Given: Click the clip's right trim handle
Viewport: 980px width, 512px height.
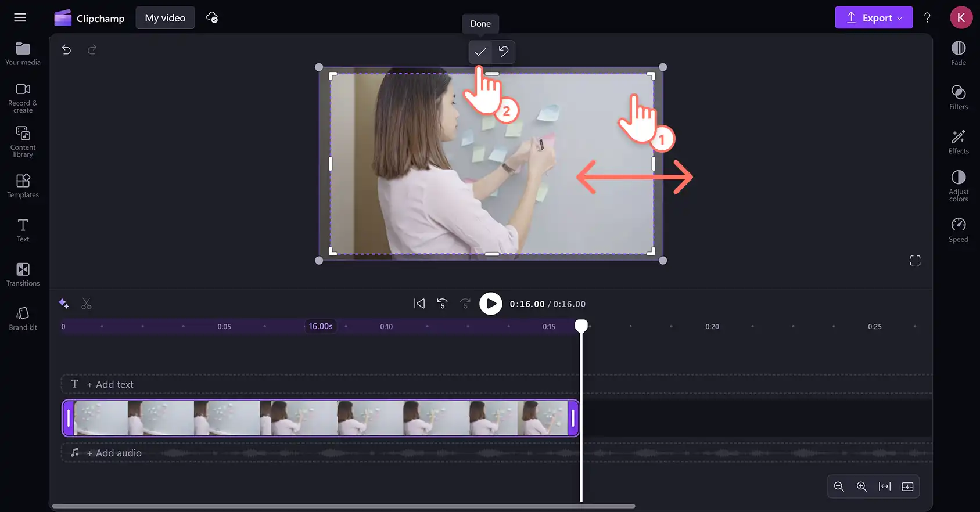Looking at the screenshot, I should point(573,418).
